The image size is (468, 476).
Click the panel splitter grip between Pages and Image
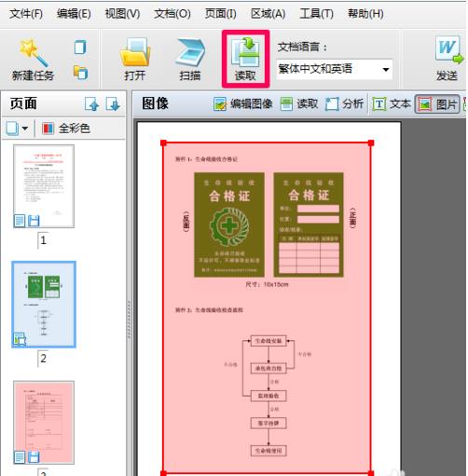coord(129,320)
